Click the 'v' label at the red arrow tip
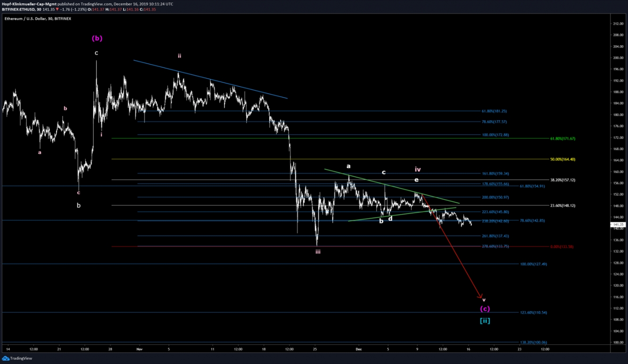This screenshot has width=628, height=364. pyautogui.click(x=484, y=300)
